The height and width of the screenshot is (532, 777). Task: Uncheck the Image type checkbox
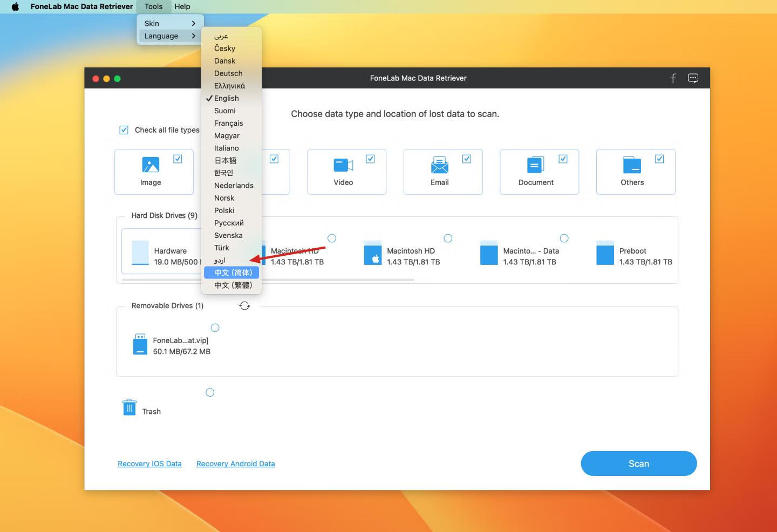[x=178, y=159]
